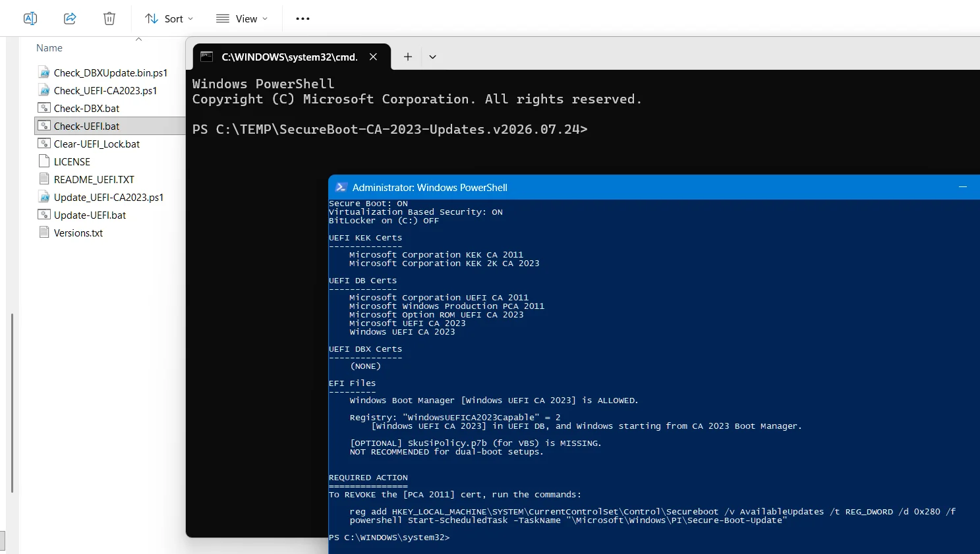Image resolution: width=980 pixels, height=554 pixels.
Task: Click the Check-DBX.bat file icon
Action: click(44, 108)
